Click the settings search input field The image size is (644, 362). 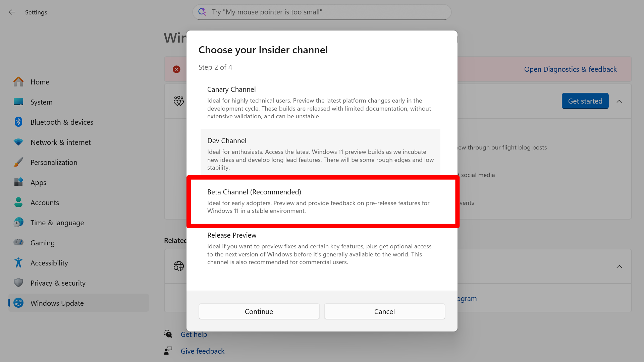(321, 12)
